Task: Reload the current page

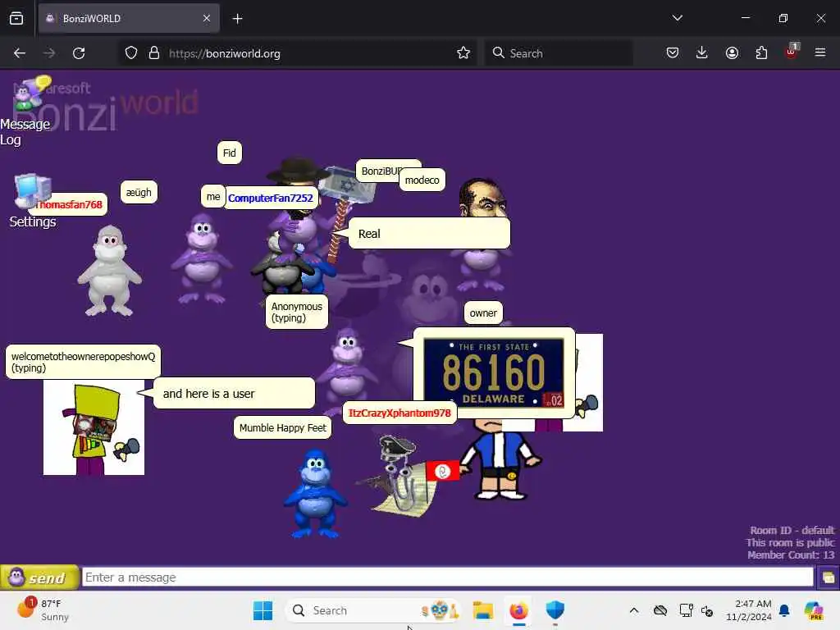Action: (x=79, y=53)
